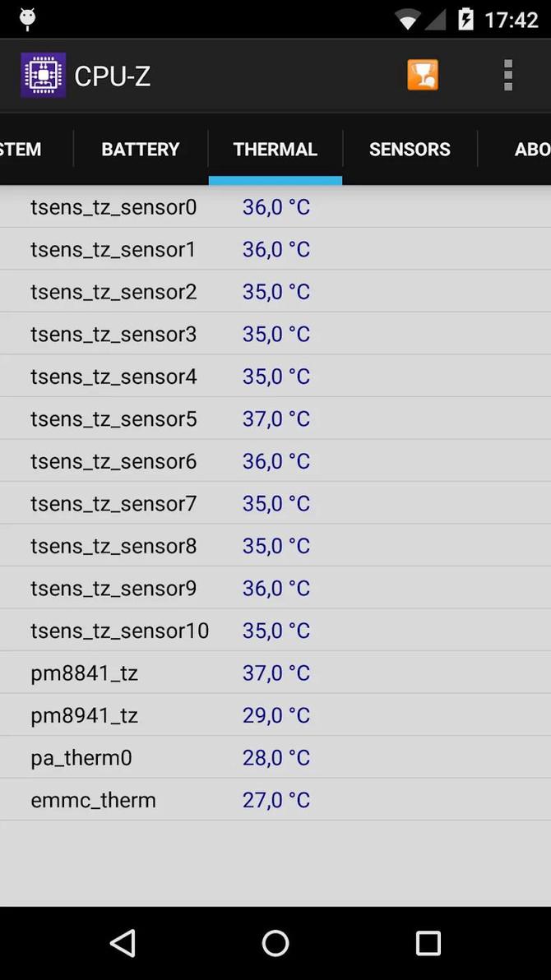Tap the trophy benchmark icon
Screen dimensions: 551x980
tap(423, 74)
